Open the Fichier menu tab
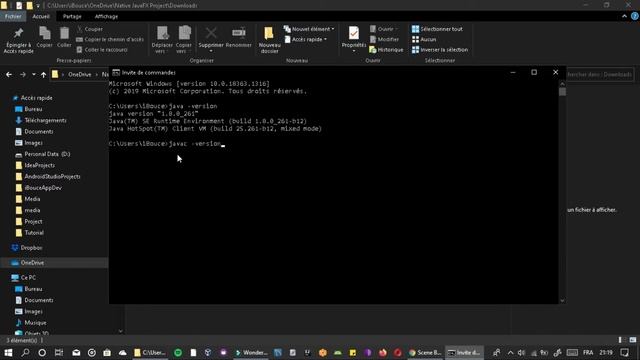The image size is (640, 360). (x=13, y=16)
